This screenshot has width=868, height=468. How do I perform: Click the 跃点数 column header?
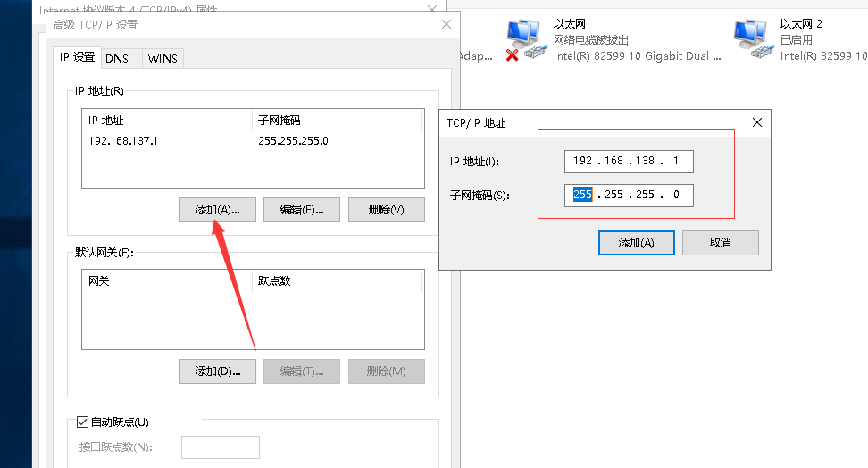point(338,280)
